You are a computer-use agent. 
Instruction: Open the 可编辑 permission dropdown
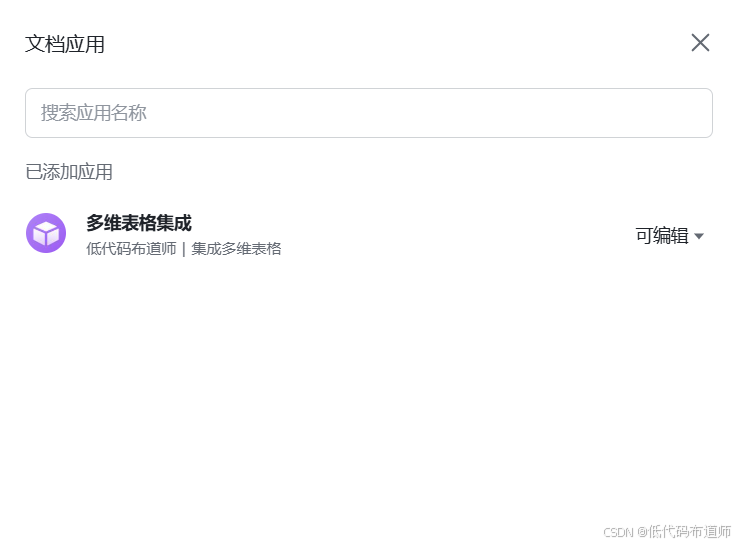point(669,236)
